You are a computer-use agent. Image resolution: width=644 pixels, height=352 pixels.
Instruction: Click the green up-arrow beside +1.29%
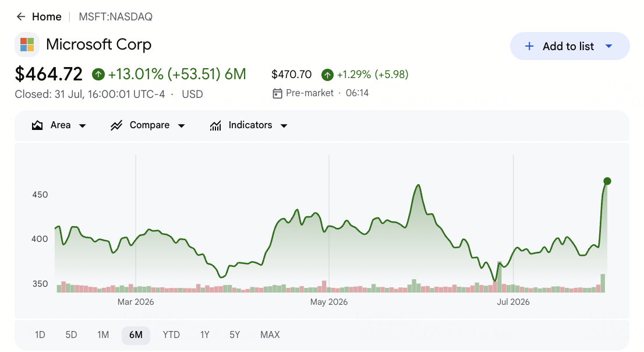click(x=327, y=75)
